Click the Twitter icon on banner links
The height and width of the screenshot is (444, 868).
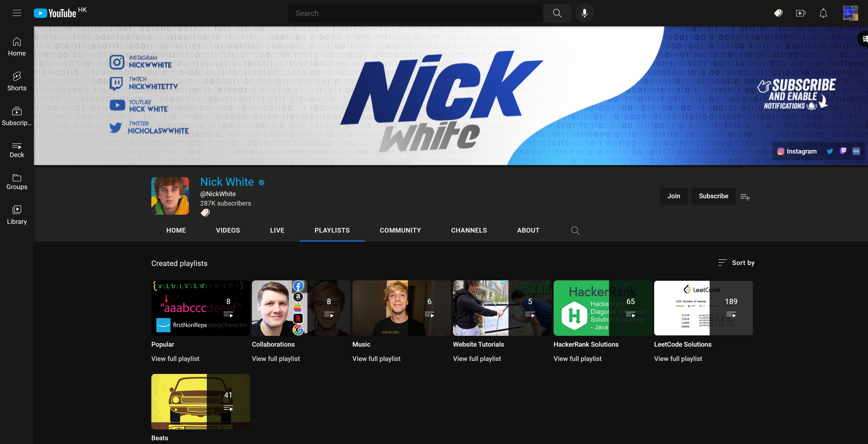point(830,151)
